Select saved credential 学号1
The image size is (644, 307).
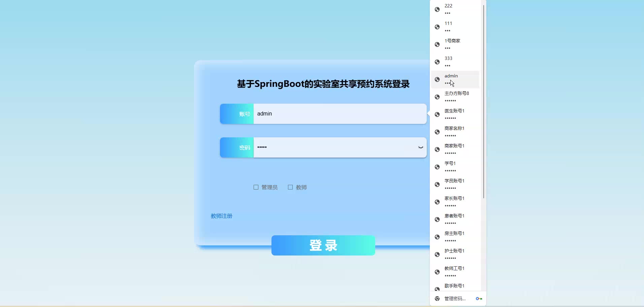(455, 167)
